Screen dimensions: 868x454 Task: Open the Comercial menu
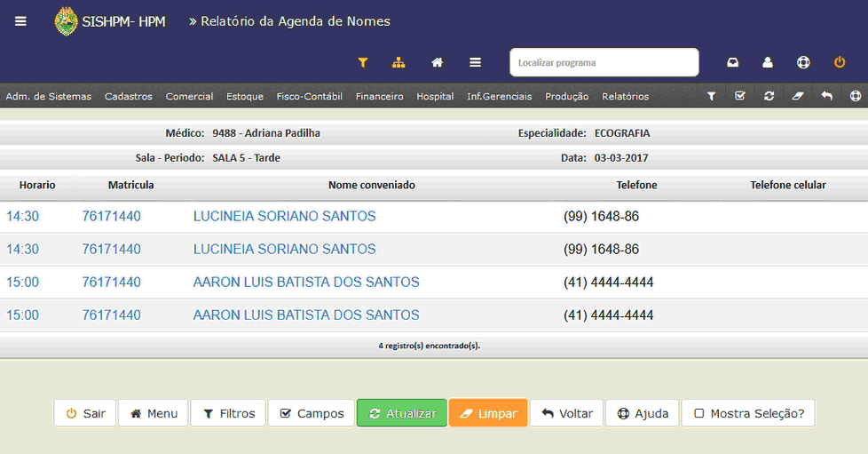click(189, 97)
